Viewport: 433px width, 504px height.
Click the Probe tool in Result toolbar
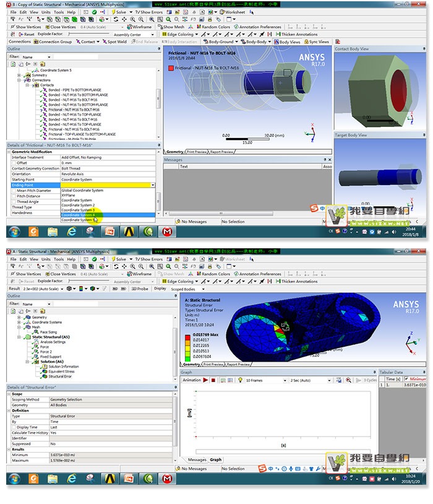tap(140, 289)
